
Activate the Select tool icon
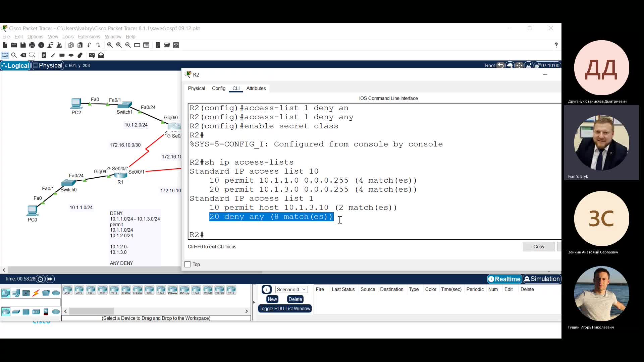[5, 55]
